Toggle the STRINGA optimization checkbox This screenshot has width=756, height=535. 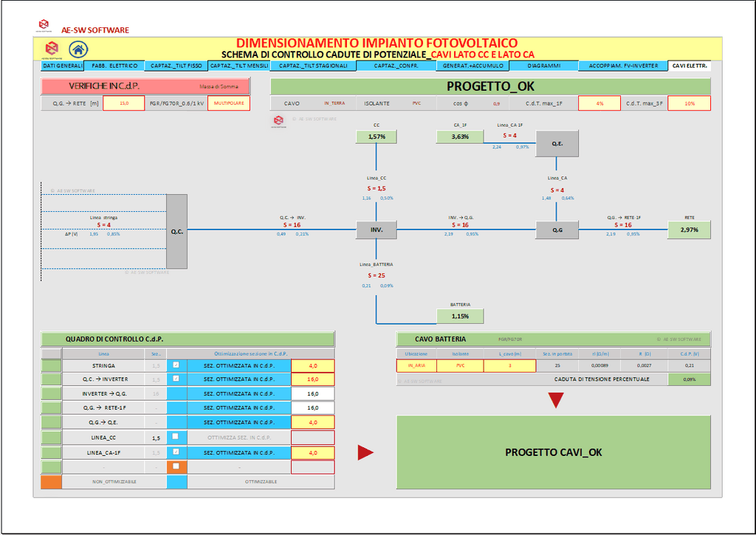pyautogui.click(x=175, y=365)
